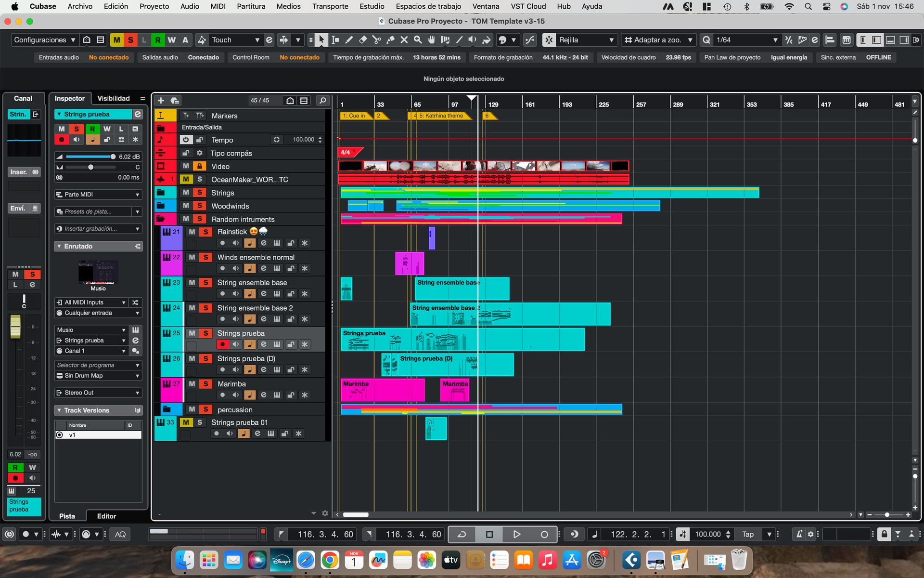Click the Katrhina theme marker
The image size is (924, 578).
click(441, 116)
